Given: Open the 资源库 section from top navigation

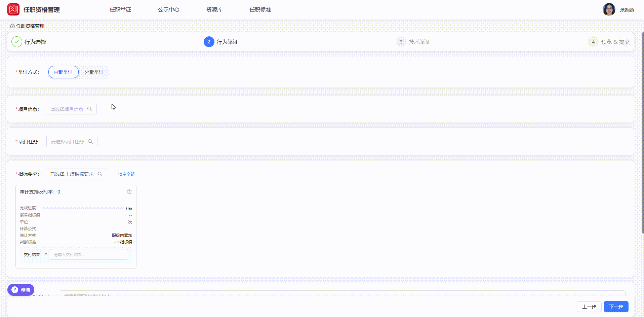Looking at the screenshot, I should tap(214, 9).
